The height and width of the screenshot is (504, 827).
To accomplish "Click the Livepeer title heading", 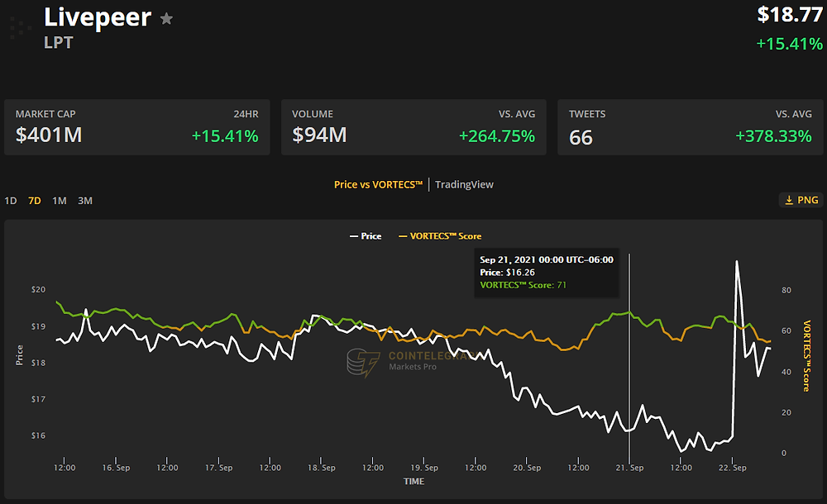I will [x=98, y=17].
